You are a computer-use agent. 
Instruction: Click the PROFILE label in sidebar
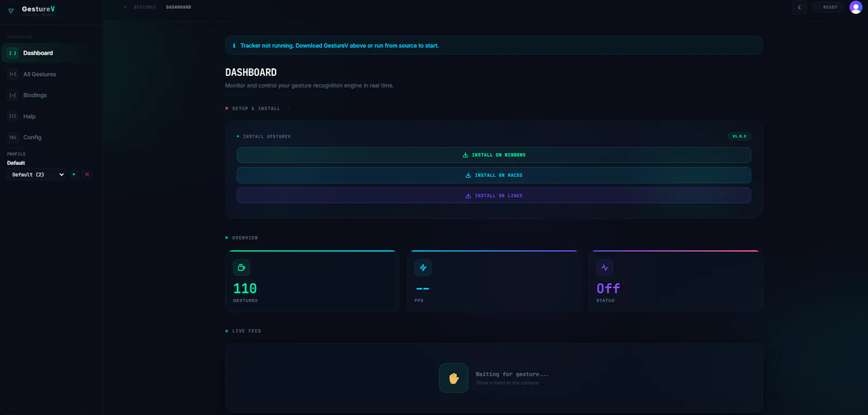point(16,154)
